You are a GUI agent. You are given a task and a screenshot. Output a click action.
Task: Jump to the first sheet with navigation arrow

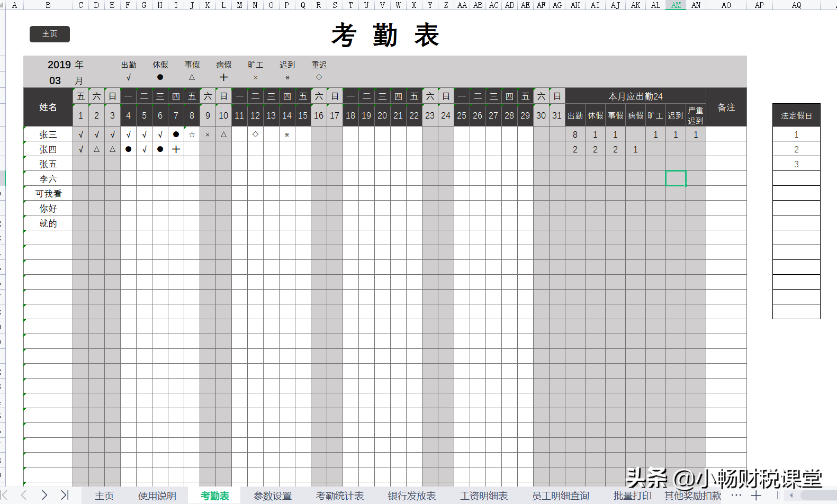[5, 495]
